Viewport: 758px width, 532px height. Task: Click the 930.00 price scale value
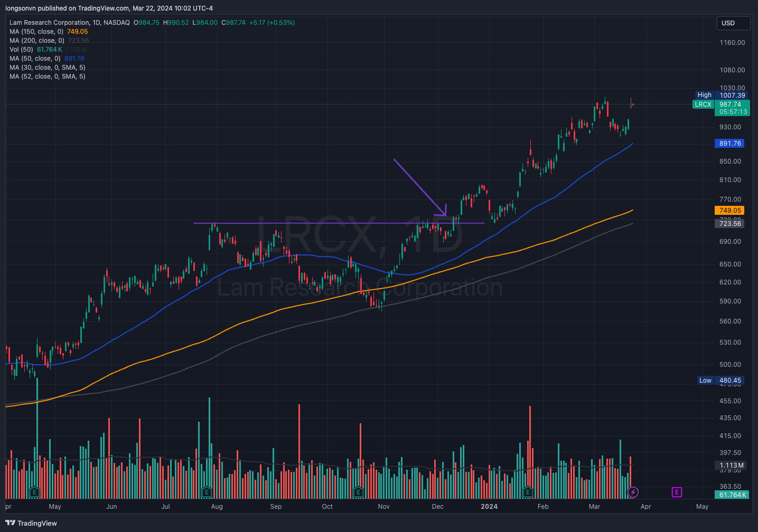730,127
